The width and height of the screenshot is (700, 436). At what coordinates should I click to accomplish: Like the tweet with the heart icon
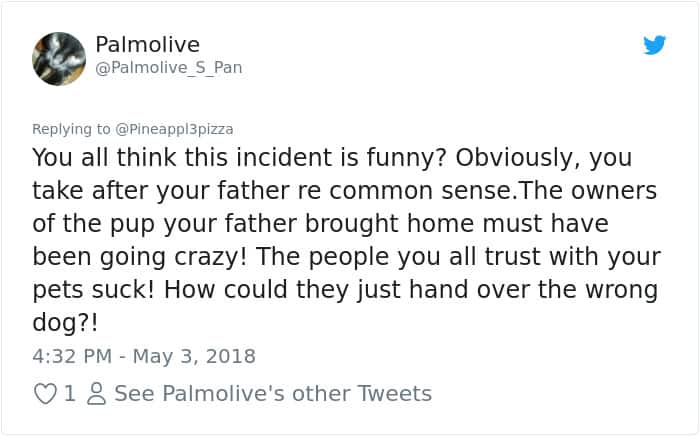point(45,394)
